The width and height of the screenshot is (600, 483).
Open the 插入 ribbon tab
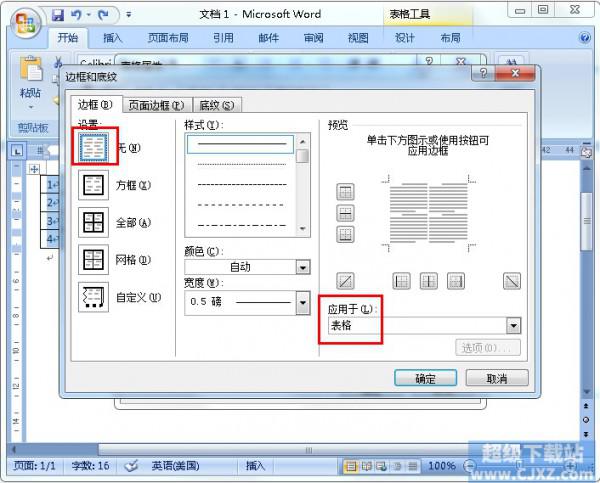pyautogui.click(x=113, y=38)
